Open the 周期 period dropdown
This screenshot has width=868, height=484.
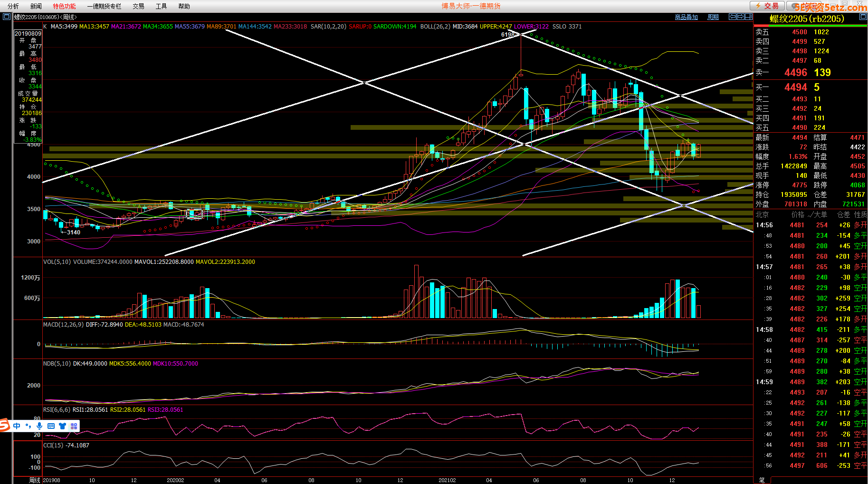click(713, 17)
